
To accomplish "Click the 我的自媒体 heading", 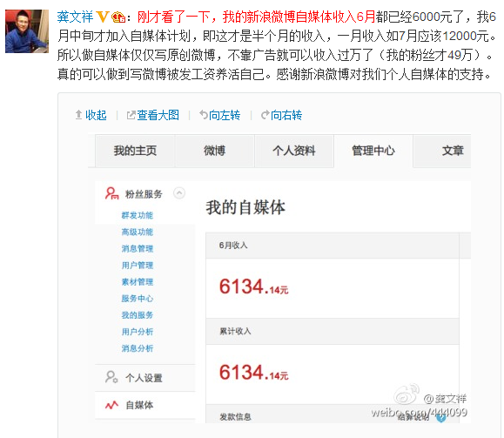I will (x=245, y=207).
